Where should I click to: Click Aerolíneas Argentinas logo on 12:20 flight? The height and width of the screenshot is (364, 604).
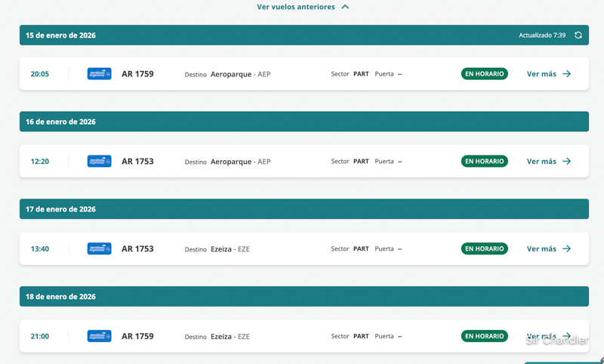(x=99, y=162)
